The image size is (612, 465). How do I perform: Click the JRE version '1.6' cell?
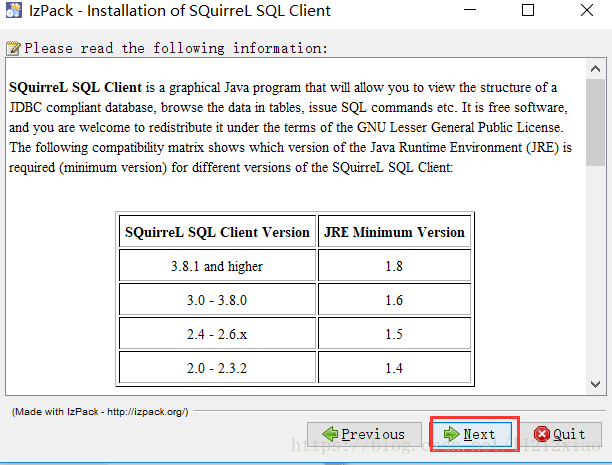(394, 300)
